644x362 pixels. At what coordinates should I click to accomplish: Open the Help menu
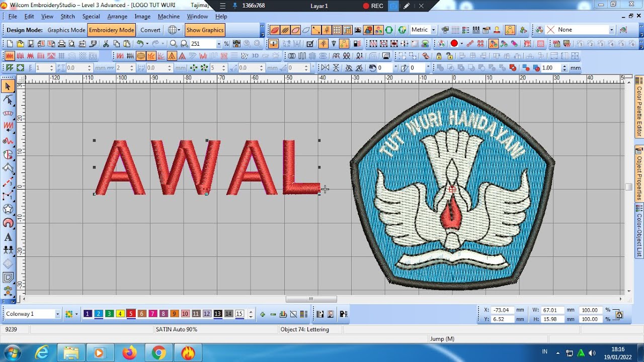pos(221,17)
